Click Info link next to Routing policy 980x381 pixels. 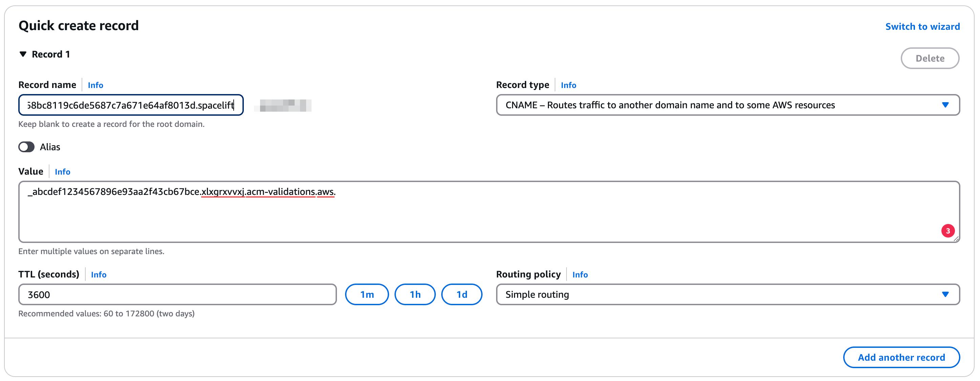tap(579, 274)
